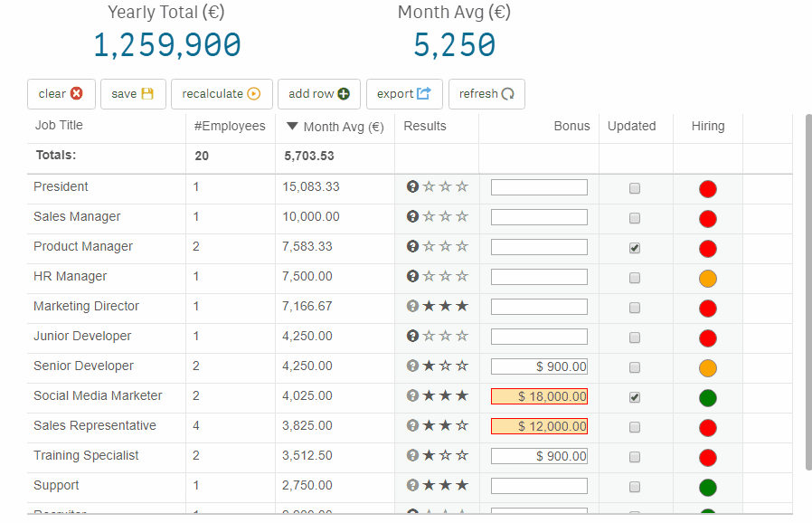Uncheck Updated box for Product Manager
This screenshot has height=523, width=812.
coord(635,248)
